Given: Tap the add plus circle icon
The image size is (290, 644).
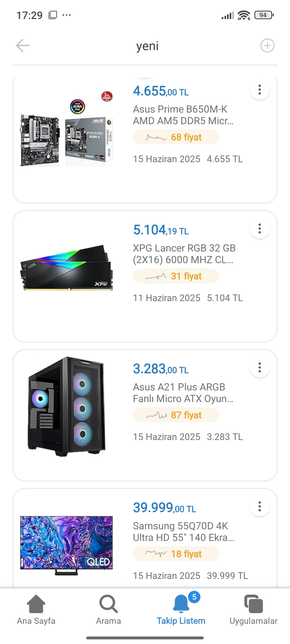Looking at the screenshot, I should click(267, 46).
